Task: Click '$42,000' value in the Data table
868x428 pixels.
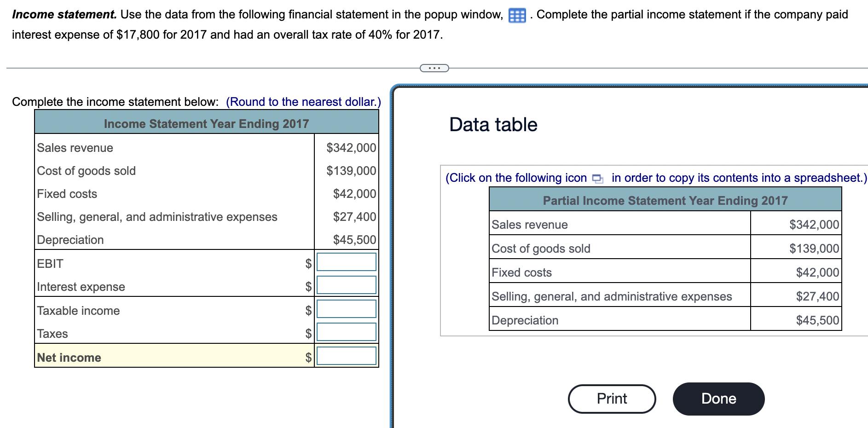Action: 817,272
